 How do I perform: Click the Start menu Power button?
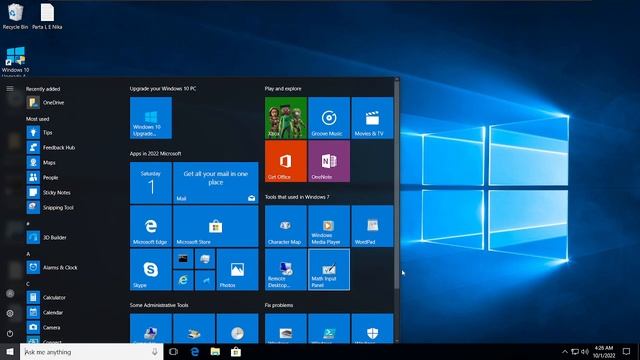pos(10,333)
